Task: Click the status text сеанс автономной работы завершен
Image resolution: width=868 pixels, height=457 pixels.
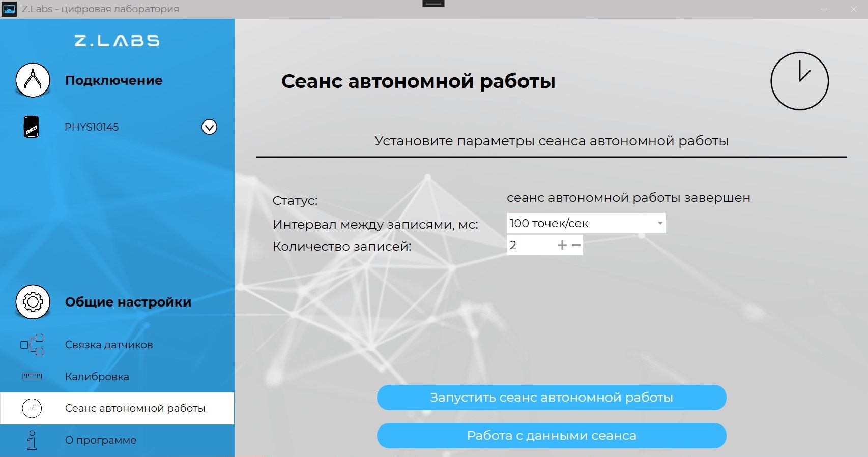Action: [x=628, y=198]
